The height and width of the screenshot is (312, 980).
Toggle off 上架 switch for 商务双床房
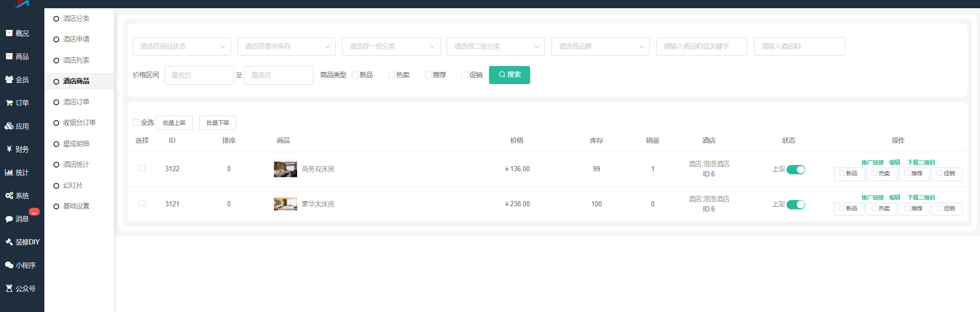pos(796,170)
